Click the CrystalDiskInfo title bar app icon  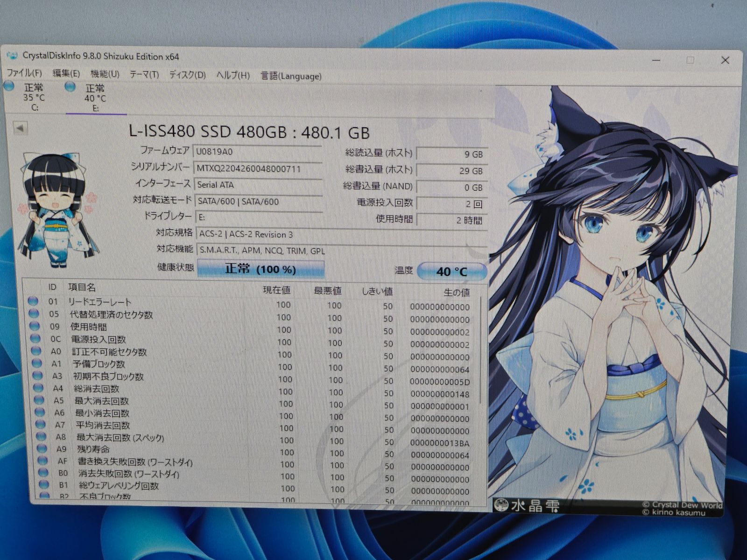coord(12,55)
